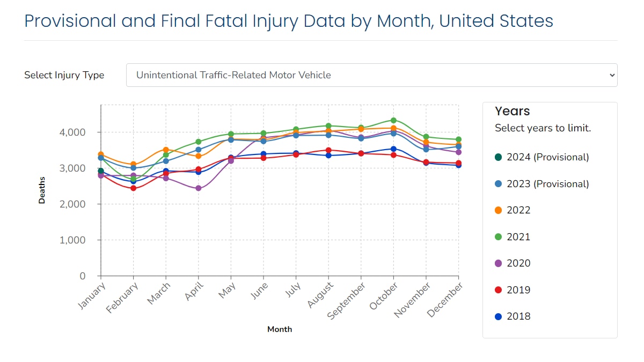Select the 2021 peak point in October
Screen dimensions: 644x362
click(394, 120)
